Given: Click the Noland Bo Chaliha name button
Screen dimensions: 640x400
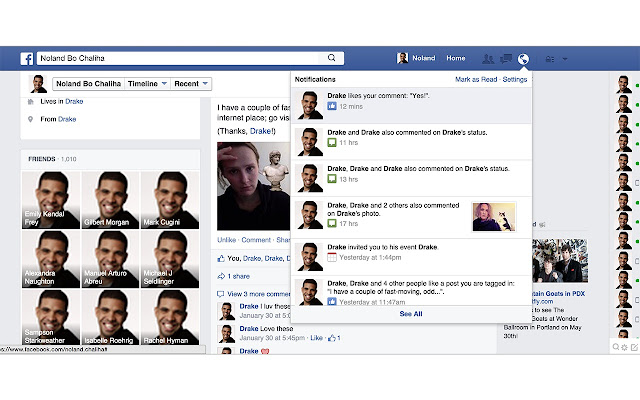Looking at the screenshot, I should click(x=89, y=84).
